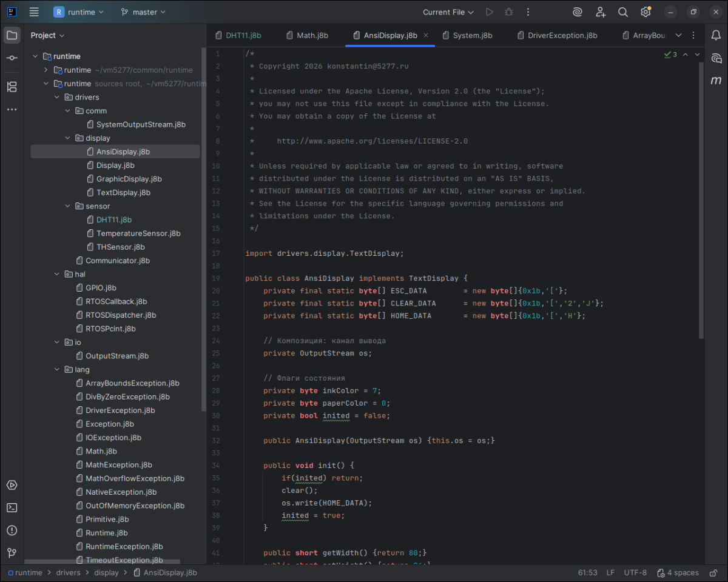728x582 pixels.
Task: Open Code With Me add-user icon
Action: click(x=601, y=12)
